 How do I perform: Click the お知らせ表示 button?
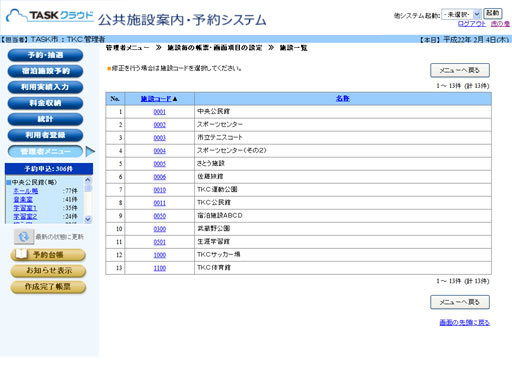coord(48,271)
